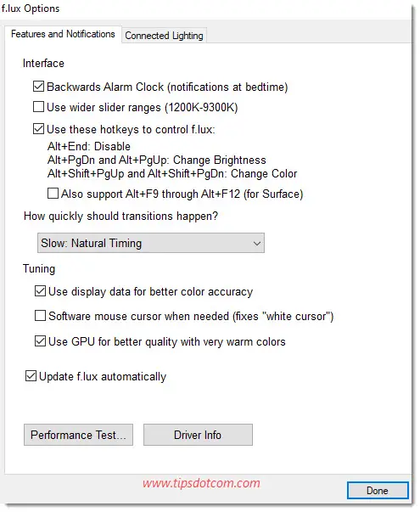The image size is (420, 512).
Task: Uncheck Use these hotkeys to control f.lux
Action: [38, 129]
